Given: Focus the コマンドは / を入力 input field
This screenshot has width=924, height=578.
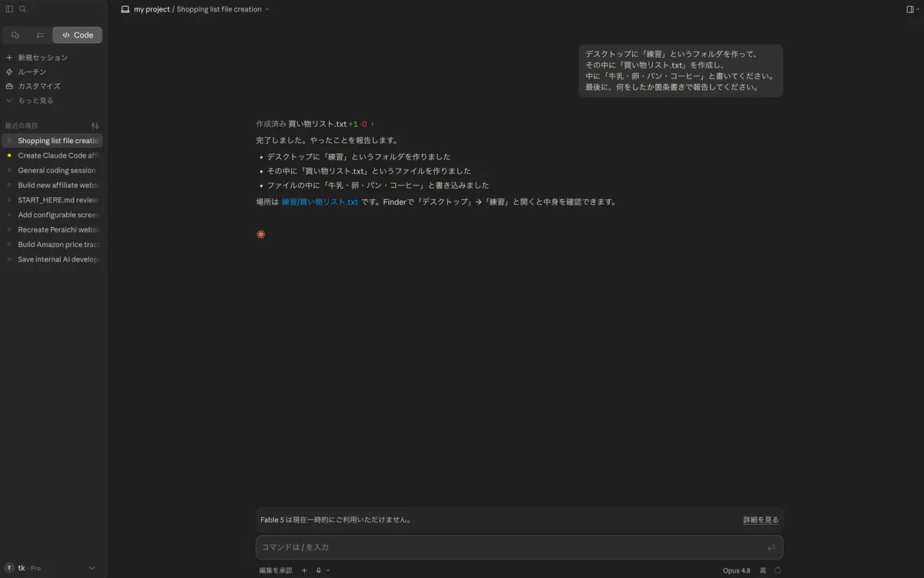Looking at the screenshot, I should pyautogui.click(x=519, y=547).
